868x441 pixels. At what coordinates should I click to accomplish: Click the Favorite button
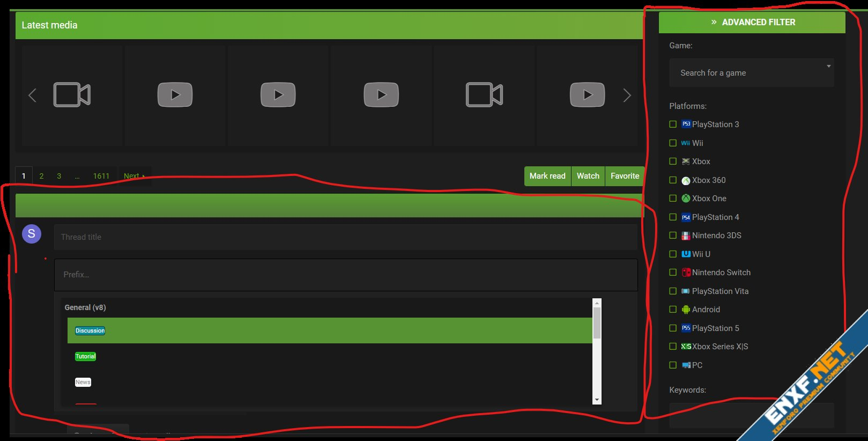pyautogui.click(x=625, y=176)
